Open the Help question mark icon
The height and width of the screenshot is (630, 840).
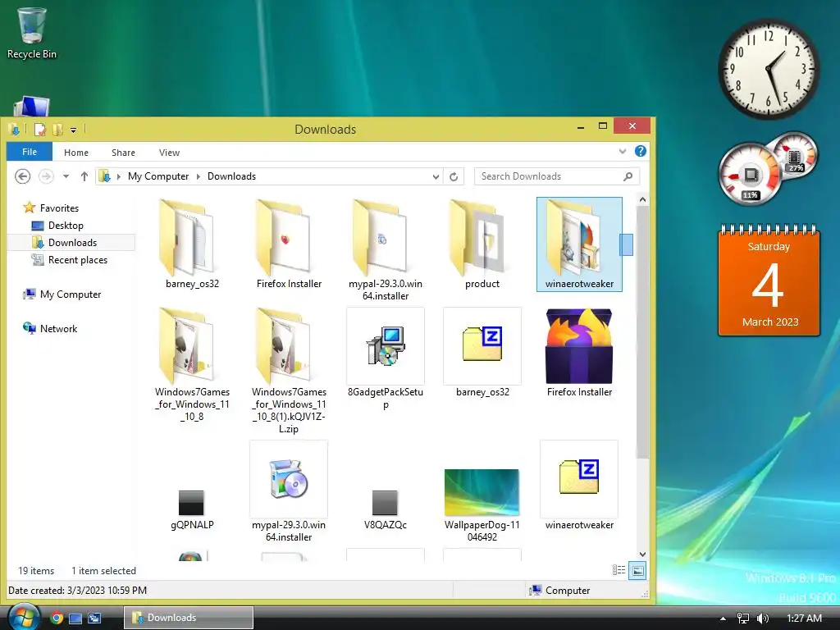click(640, 151)
